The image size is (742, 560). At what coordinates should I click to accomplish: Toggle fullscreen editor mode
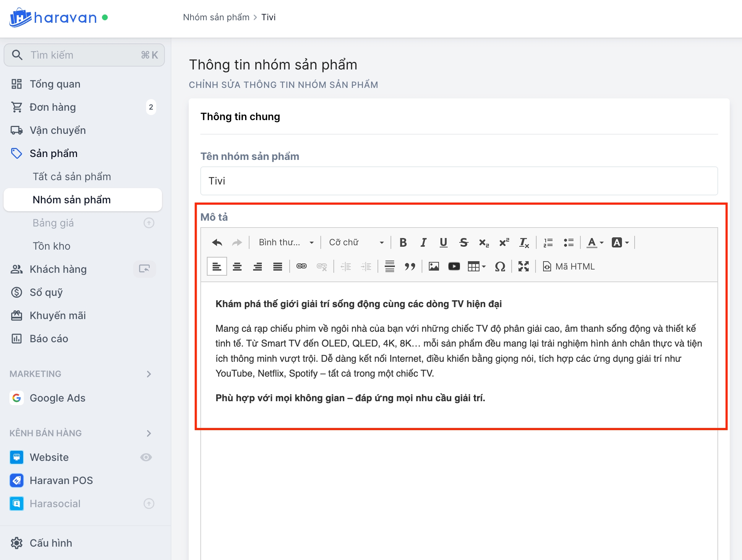pos(523,267)
